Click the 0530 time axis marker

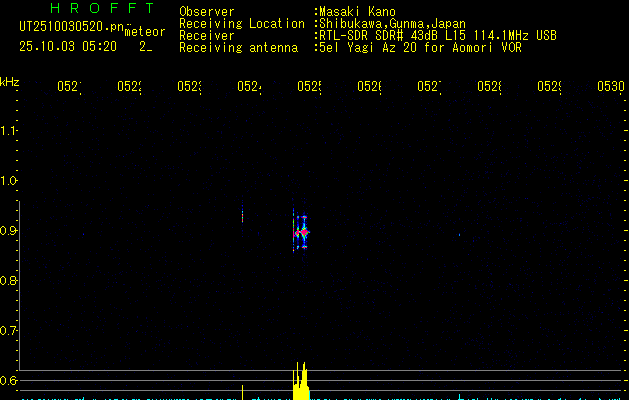(611, 86)
